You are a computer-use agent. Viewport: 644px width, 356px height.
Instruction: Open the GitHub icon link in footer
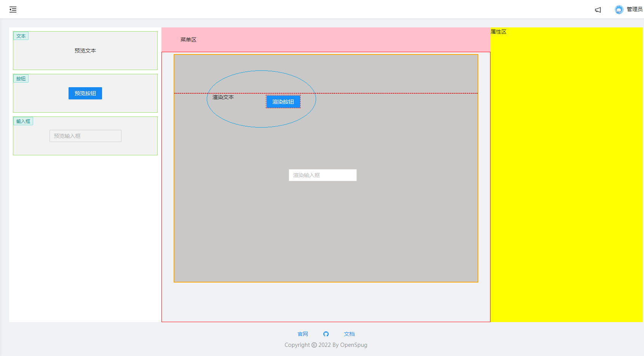coord(326,334)
